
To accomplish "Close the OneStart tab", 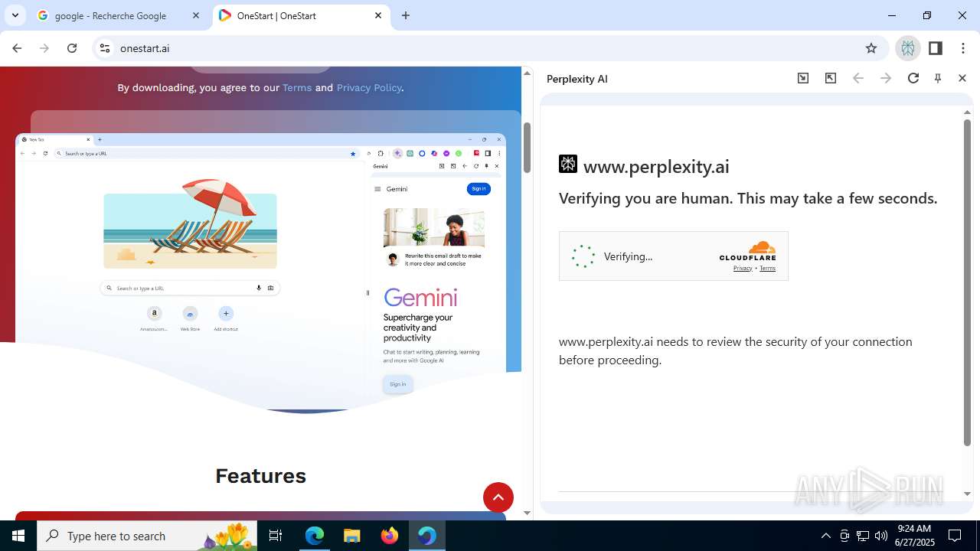I will 378,15.
